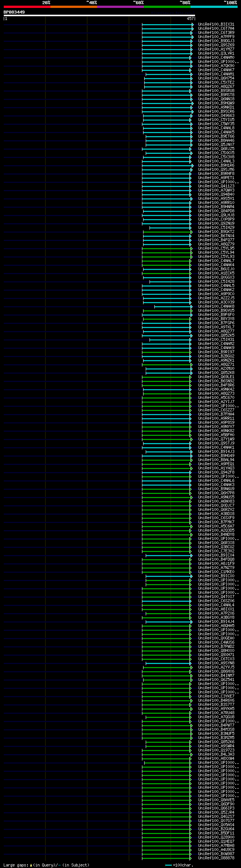The image size is (241, 868).
Task: Select hit UniRef100_C1MKE0
Action: 216,572
